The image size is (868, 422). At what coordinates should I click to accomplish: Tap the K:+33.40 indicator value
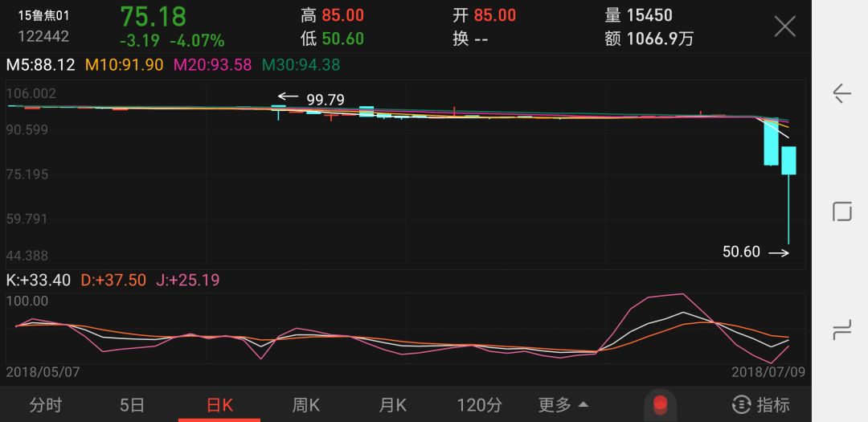(39, 280)
